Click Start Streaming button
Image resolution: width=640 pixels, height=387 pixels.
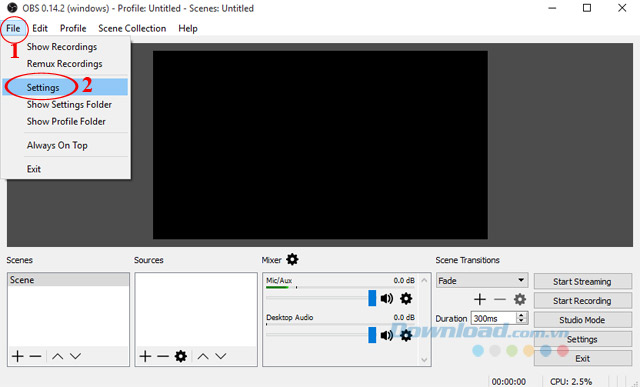click(x=582, y=281)
